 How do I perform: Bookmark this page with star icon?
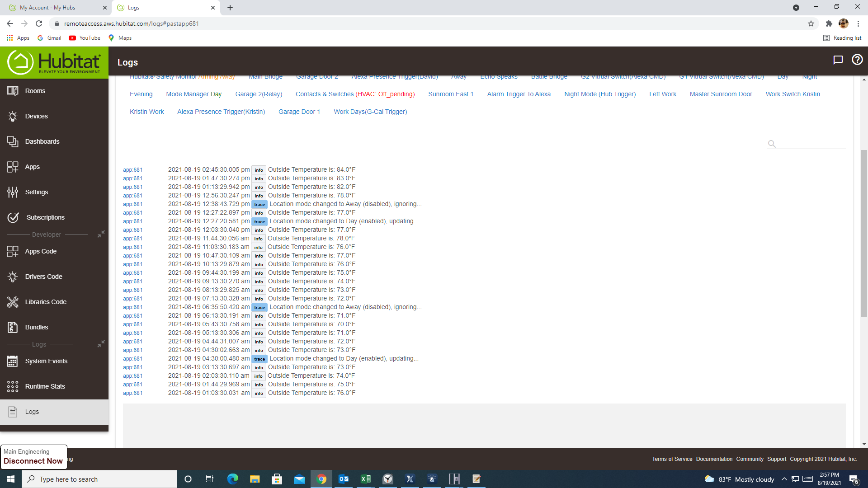point(811,23)
